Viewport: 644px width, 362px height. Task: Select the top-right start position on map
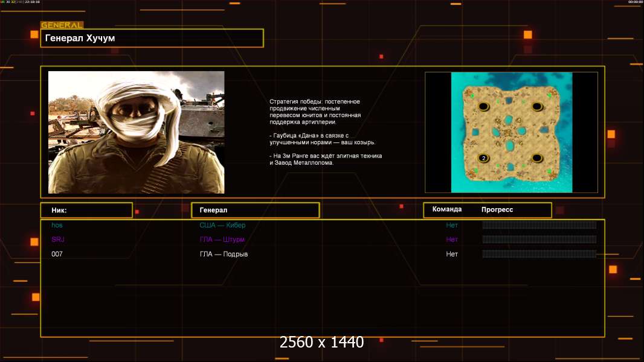537,106
